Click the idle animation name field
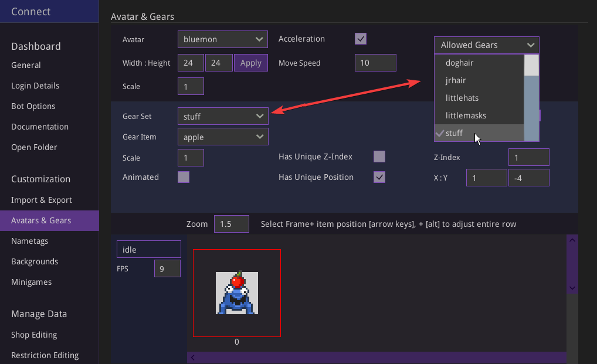The height and width of the screenshot is (364, 597). pyautogui.click(x=149, y=249)
